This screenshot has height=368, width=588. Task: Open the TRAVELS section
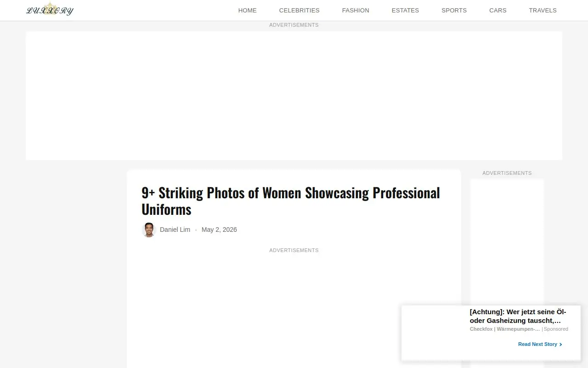pyautogui.click(x=543, y=10)
